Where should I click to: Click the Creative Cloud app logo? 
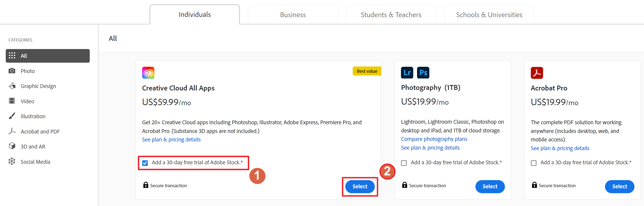point(148,73)
